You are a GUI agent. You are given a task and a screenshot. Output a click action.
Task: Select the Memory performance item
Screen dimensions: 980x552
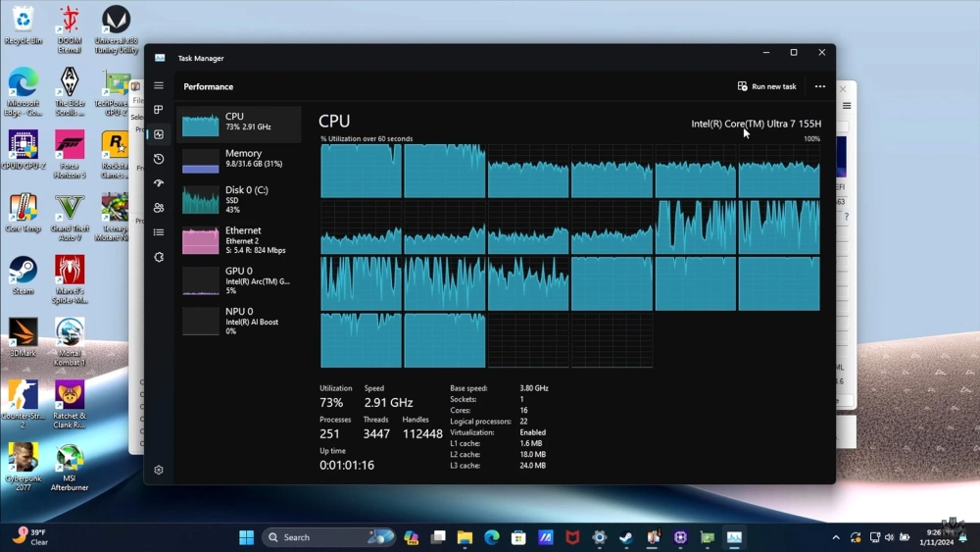[239, 159]
